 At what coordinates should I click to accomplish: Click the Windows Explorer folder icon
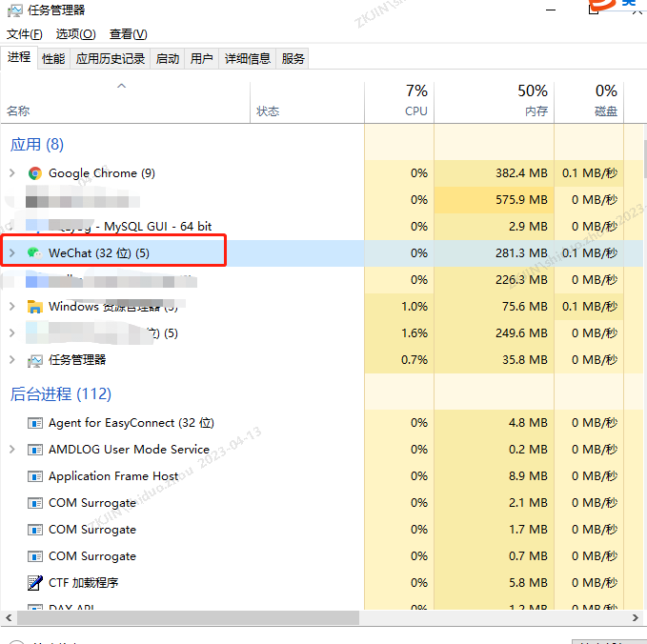35,307
